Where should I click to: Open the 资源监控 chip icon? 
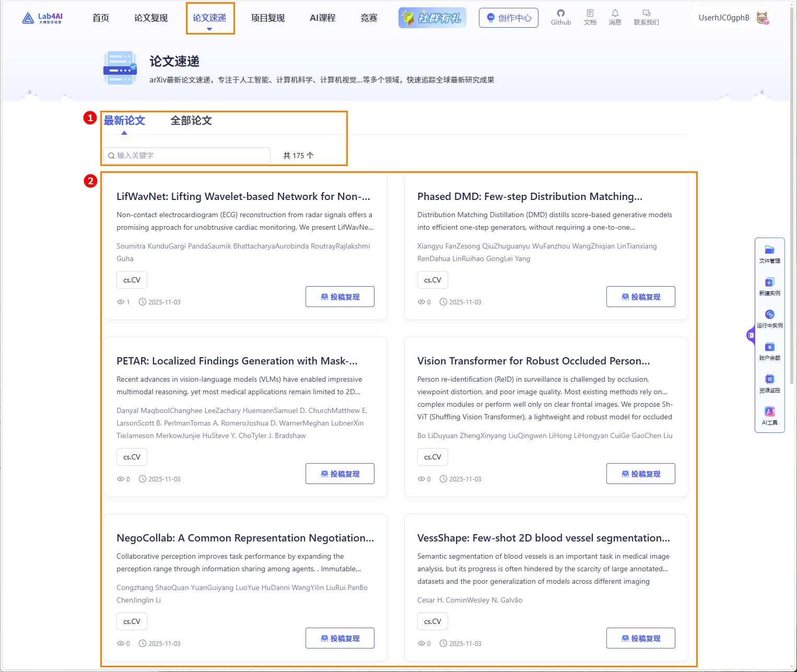point(769,383)
